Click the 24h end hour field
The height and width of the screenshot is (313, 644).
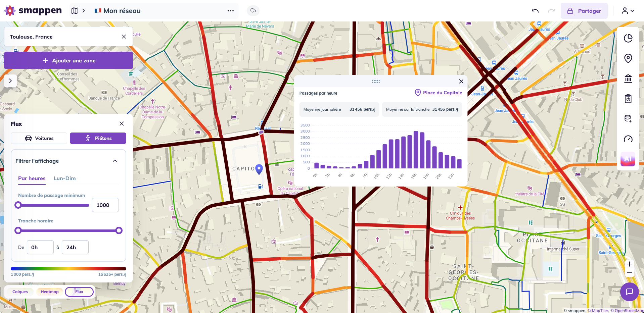pyautogui.click(x=75, y=247)
